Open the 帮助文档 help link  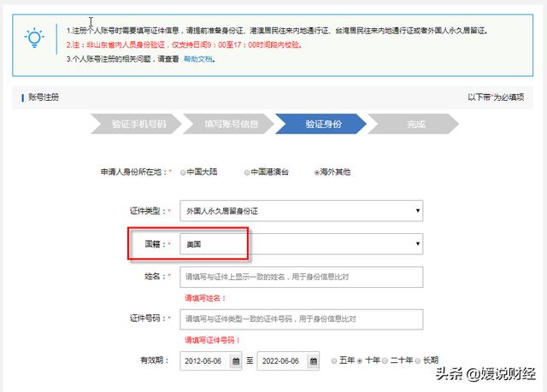(198, 59)
